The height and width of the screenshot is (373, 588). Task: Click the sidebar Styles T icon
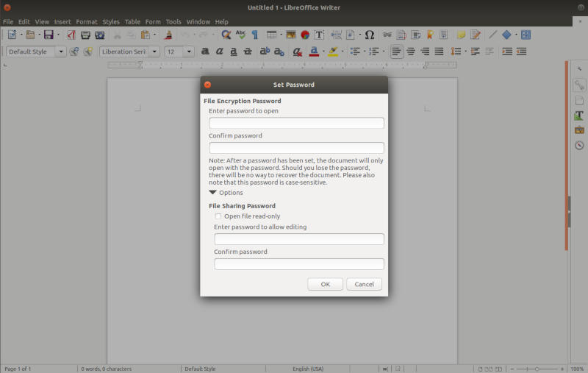579,116
